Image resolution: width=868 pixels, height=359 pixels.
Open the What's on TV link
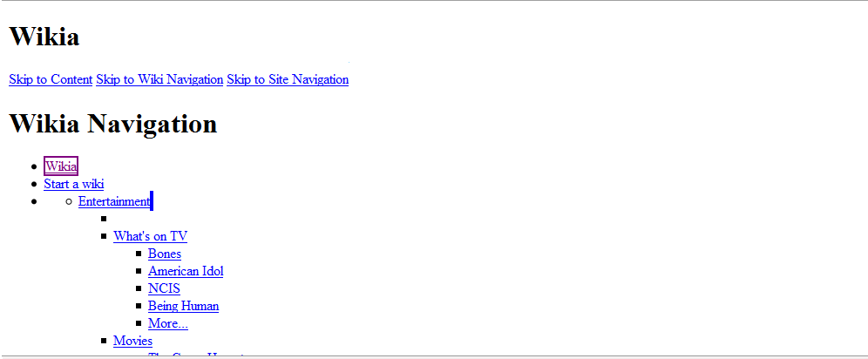click(x=150, y=236)
